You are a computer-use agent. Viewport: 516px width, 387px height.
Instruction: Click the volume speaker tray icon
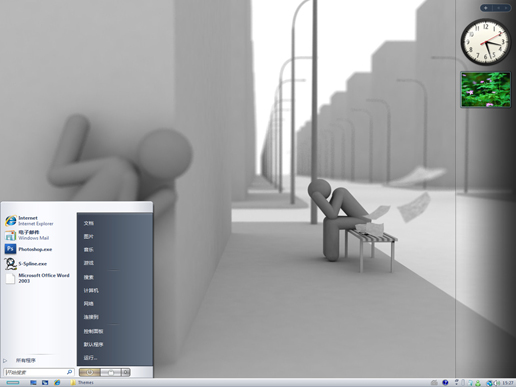496,383
